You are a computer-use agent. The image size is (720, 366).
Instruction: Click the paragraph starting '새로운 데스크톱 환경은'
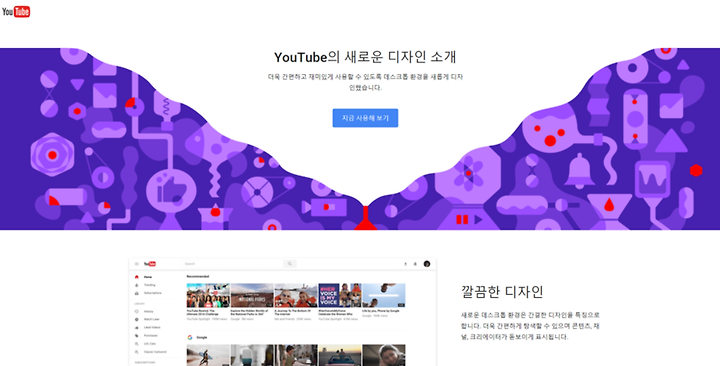pos(530,326)
